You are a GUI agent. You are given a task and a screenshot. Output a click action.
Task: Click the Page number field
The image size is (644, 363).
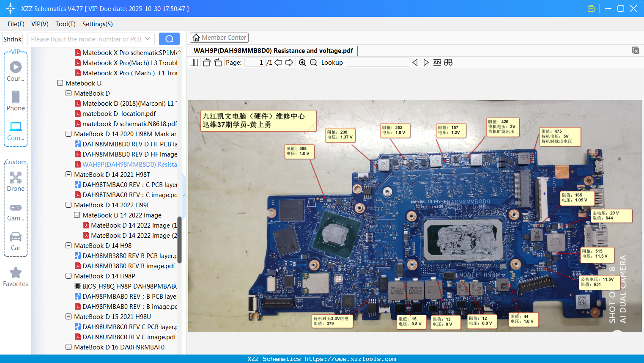[255, 63]
